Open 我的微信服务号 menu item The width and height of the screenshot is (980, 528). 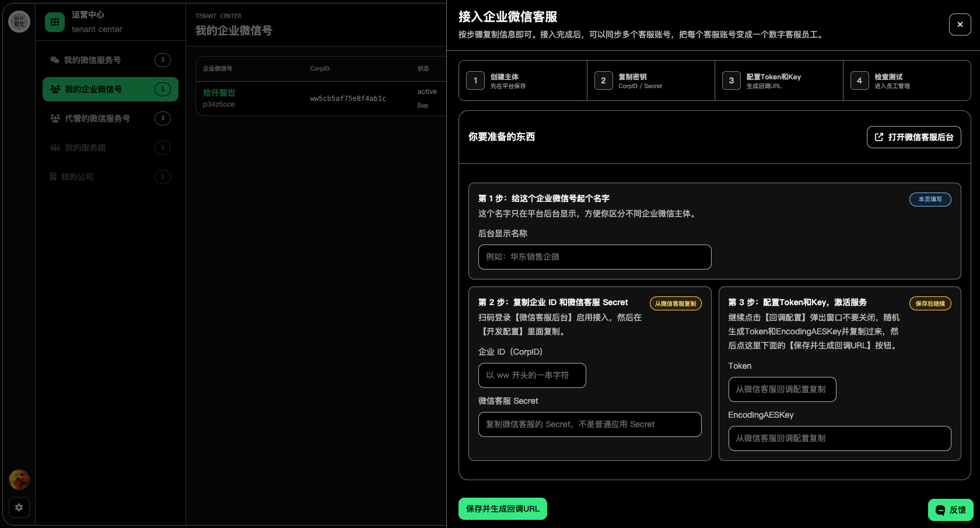(x=110, y=60)
